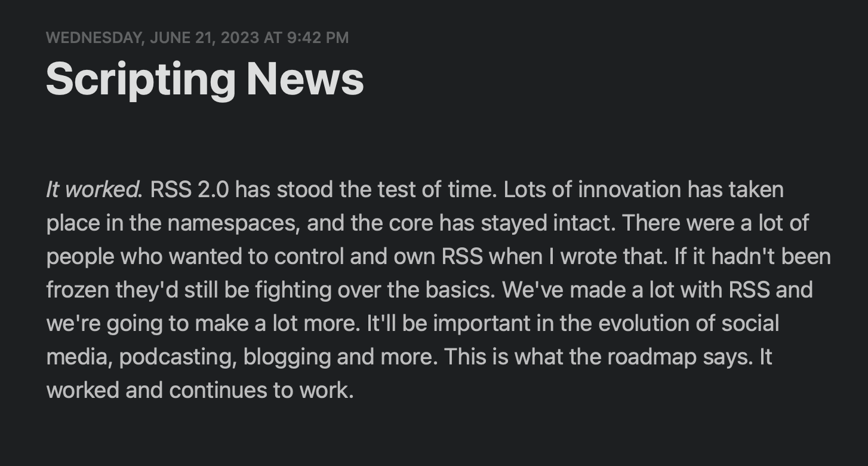Click 'continues to work.' at the paragraph end
This screenshot has width=868, height=466.
pyautogui.click(x=261, y=391)
